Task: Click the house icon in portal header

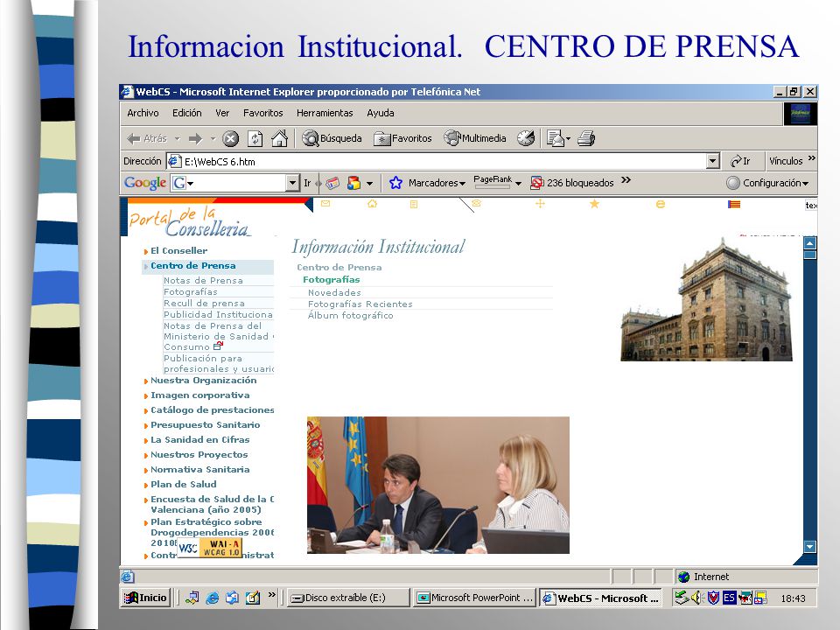Action: tap(373, 204)
